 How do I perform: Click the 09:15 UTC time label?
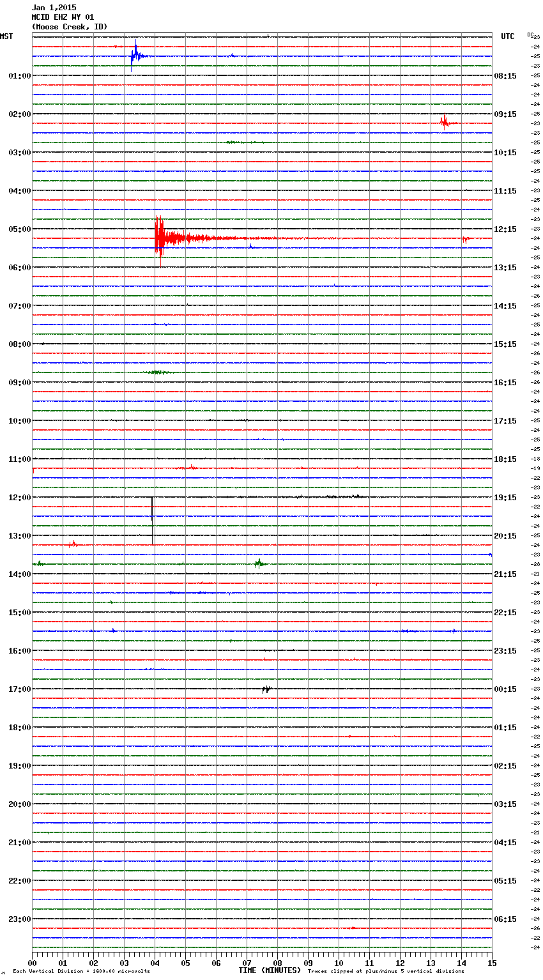click(x=505, y=114)
